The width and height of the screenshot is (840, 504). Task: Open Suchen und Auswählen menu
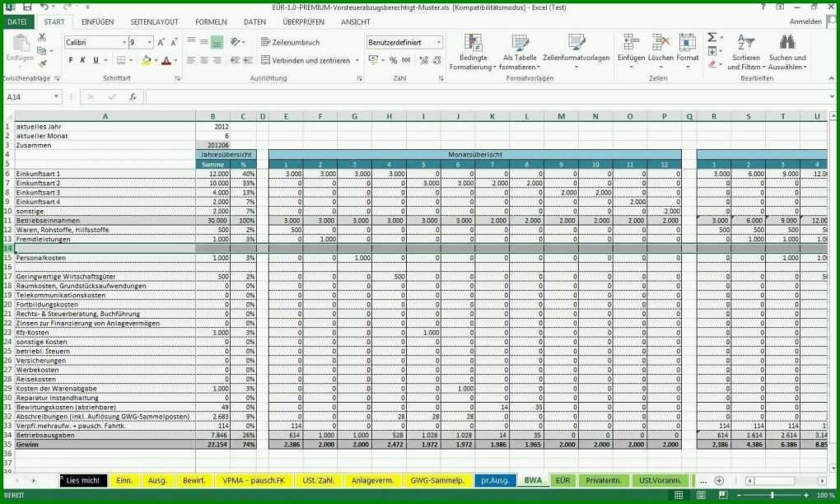787,52
